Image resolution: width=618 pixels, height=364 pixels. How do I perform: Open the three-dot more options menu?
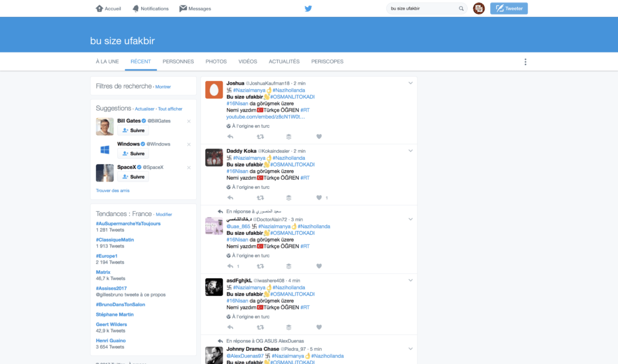(526, 62)
